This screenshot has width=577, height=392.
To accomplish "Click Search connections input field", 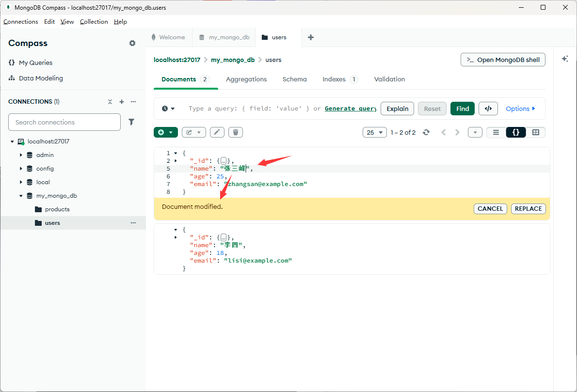I will [x=64, y=122].
